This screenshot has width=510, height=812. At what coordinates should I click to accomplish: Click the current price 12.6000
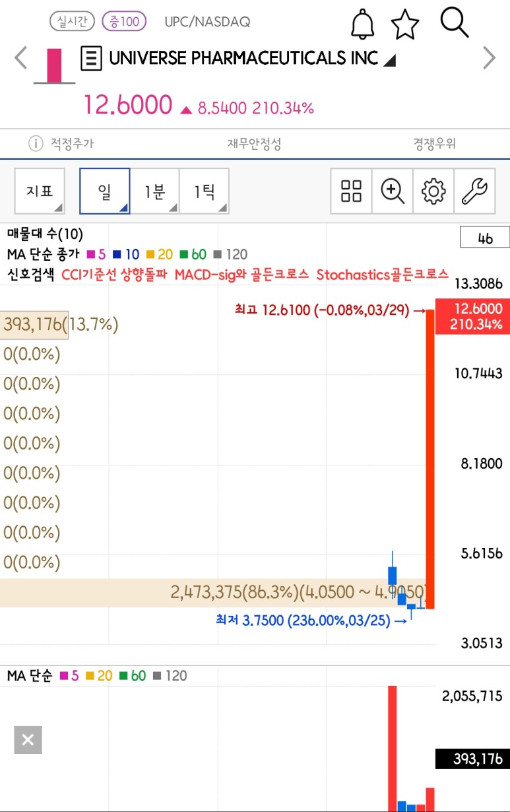(127, 105)
